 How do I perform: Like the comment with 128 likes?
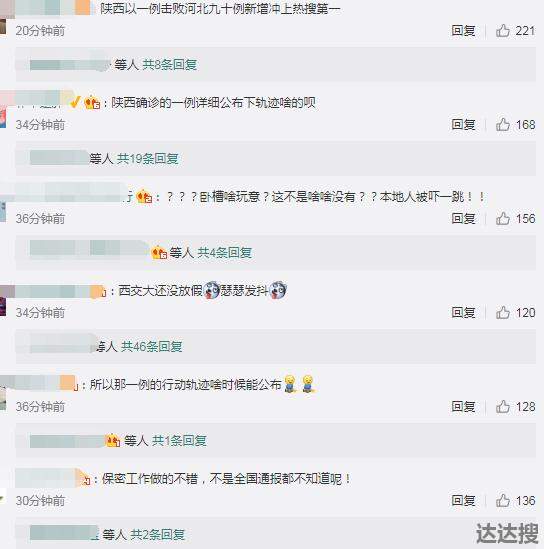(x=503, y=406)
